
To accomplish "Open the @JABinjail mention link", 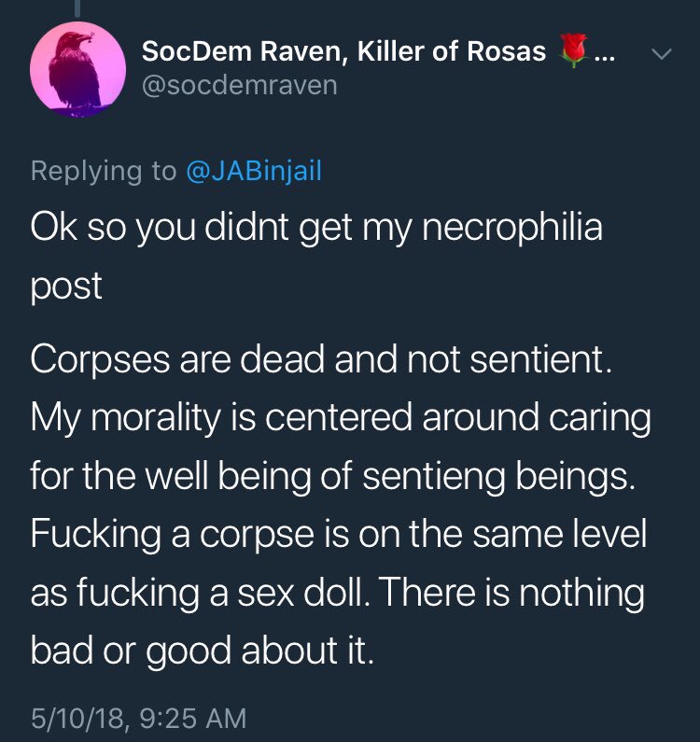I will pos(252,172).
